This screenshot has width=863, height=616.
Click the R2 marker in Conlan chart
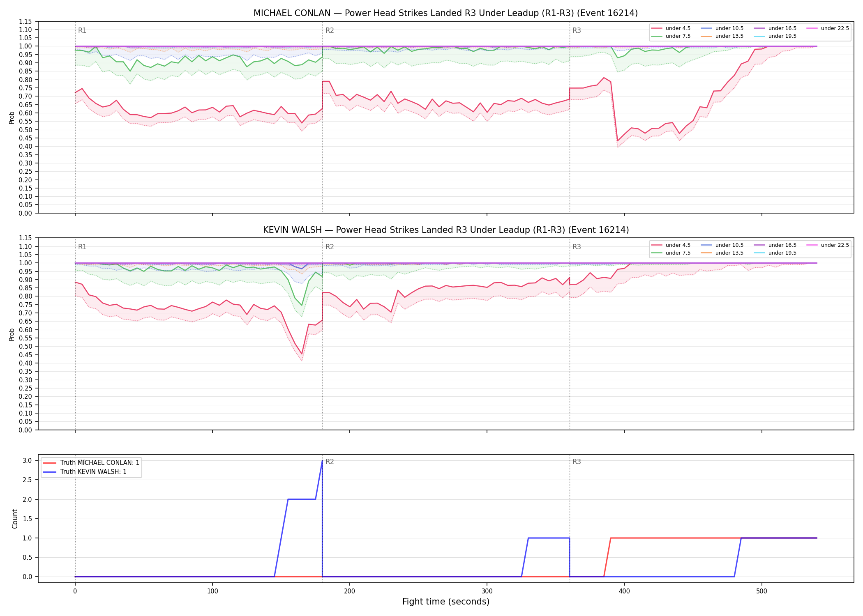pyautogui.click(x=330, y=30)
